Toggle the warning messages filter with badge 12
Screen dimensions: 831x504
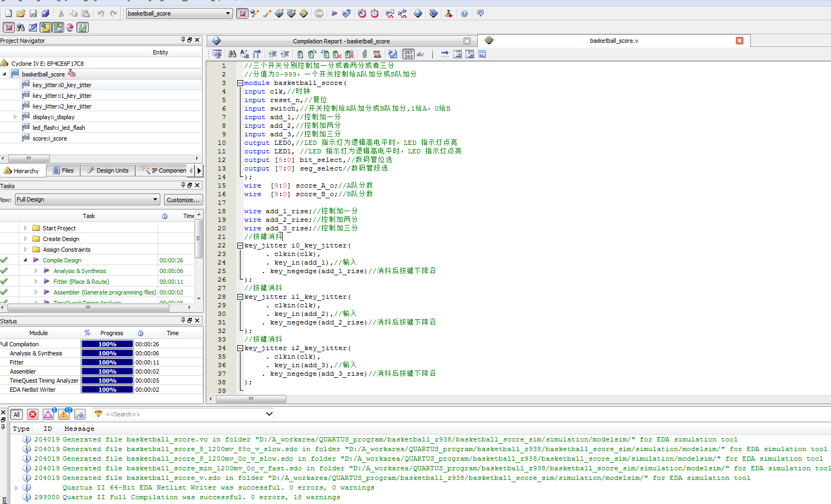pyautogui.click(x=64, y=414)
